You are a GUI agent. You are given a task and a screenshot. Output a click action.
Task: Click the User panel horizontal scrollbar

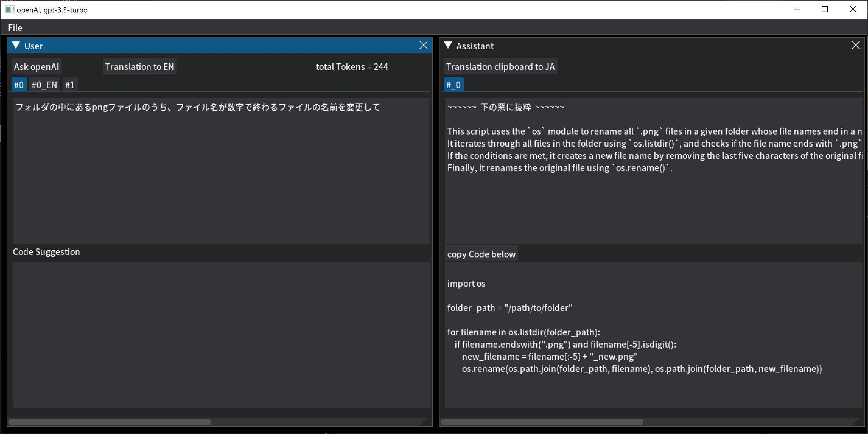point(110,422)
